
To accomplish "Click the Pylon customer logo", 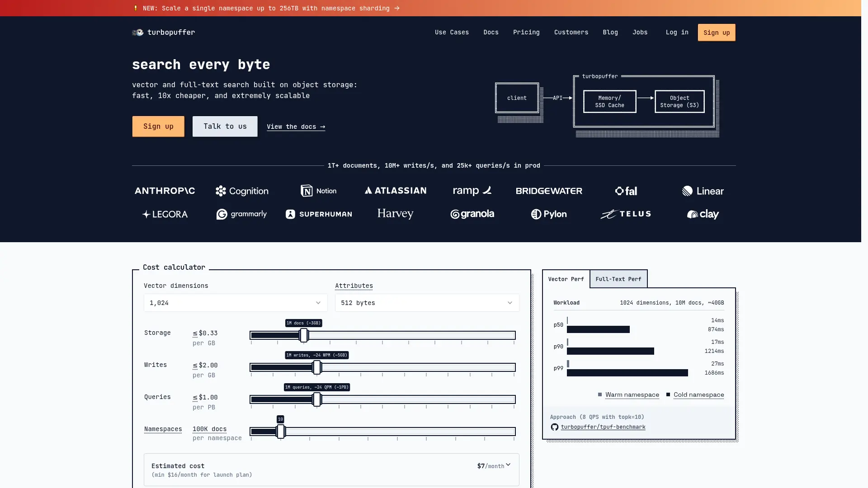I will 549,214.
